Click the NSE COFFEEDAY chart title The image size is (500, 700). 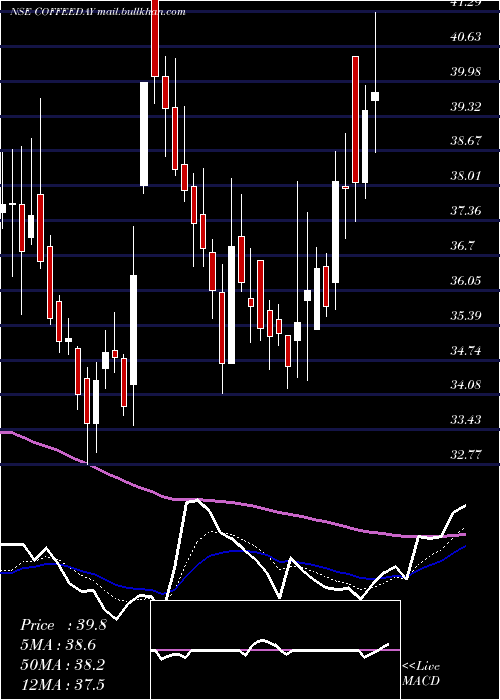[98, 12]
